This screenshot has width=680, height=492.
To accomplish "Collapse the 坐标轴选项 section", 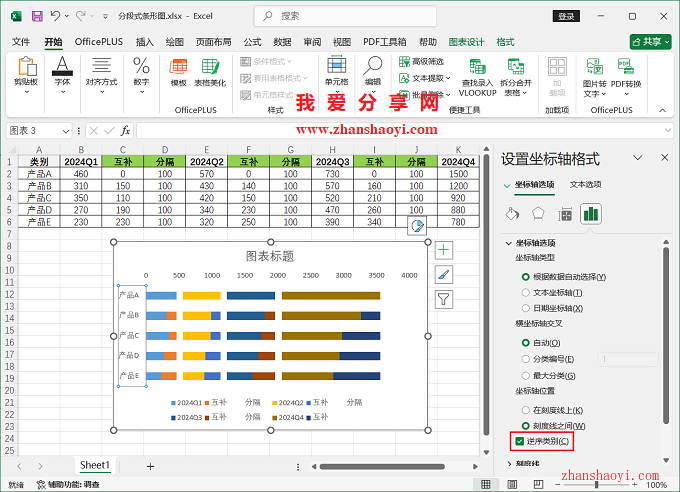I will click(x=509, y=243).
